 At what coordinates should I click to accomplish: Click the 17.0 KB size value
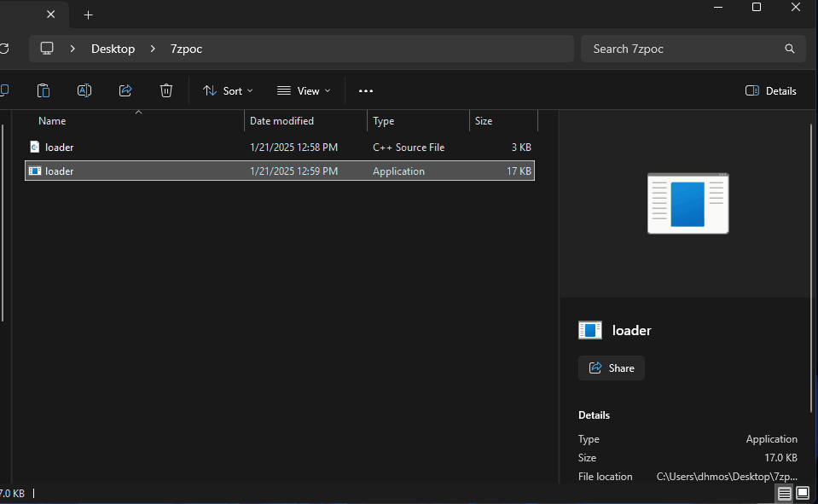780,458
